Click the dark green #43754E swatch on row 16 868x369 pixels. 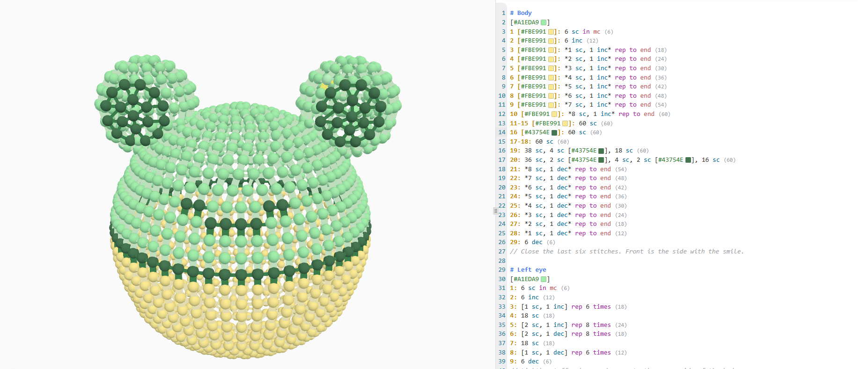555,132
